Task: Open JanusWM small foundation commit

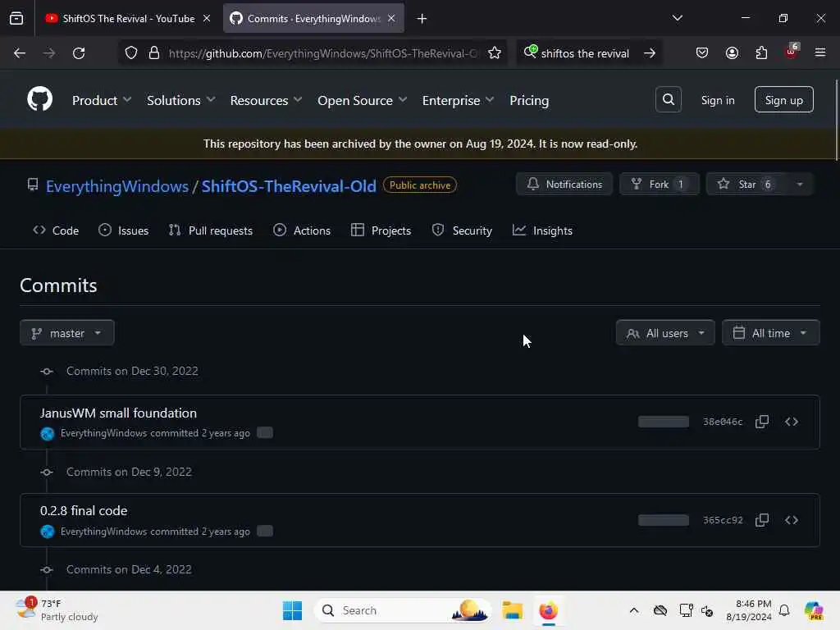Action: click(118, 413)
